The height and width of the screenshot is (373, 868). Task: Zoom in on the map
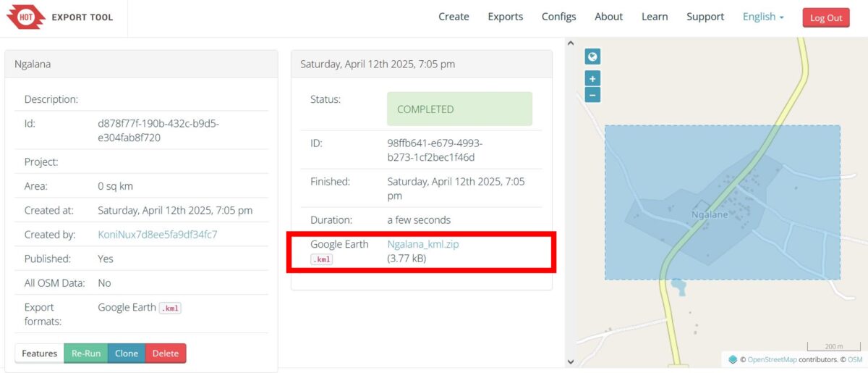(592, 79)
